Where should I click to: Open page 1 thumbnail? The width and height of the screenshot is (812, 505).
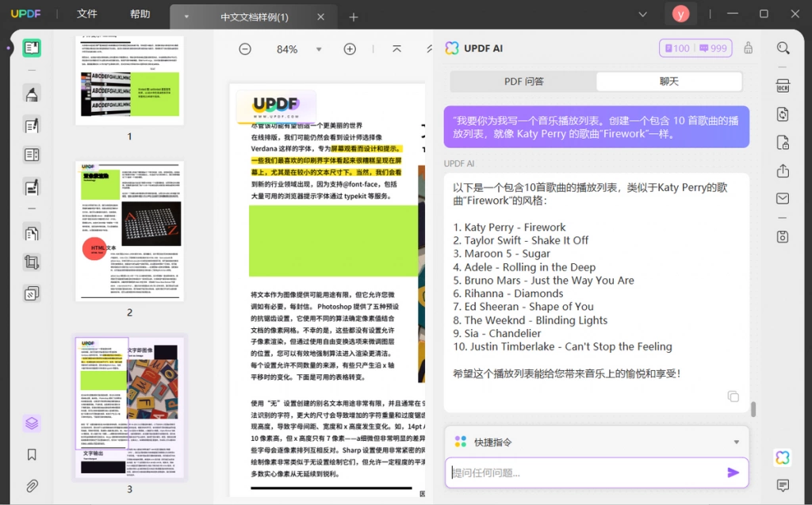tap(129, 80)
